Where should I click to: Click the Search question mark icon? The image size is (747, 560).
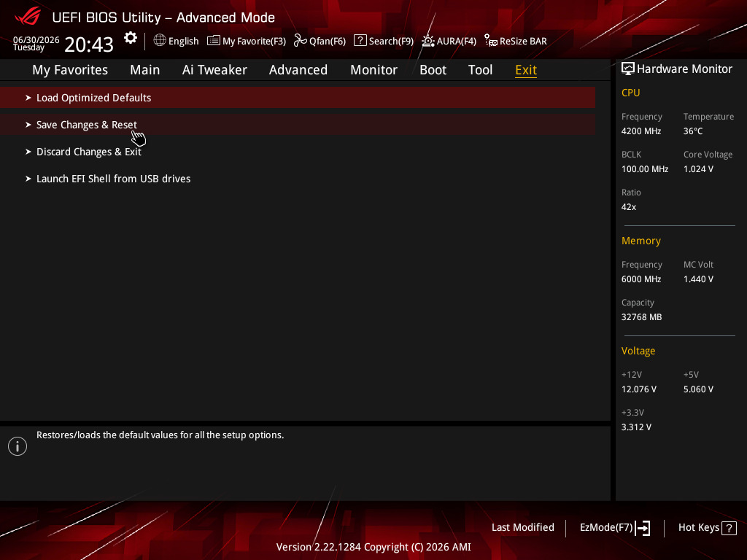(x=360, y=41)
